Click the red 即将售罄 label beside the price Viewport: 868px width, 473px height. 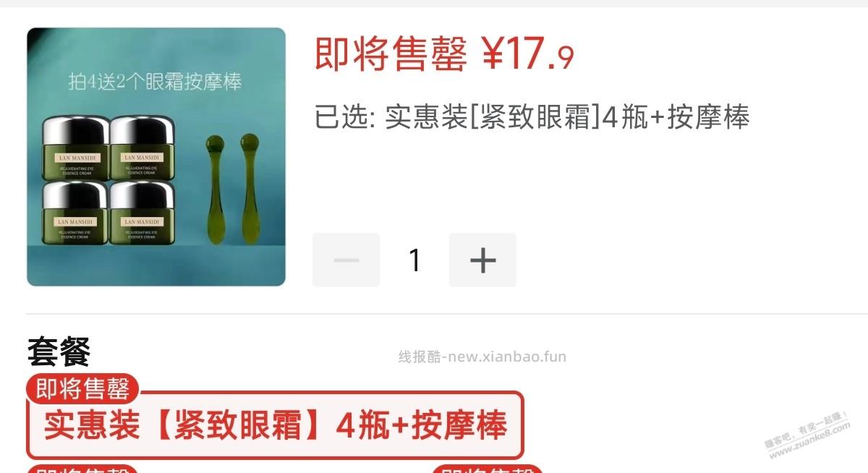391,54
